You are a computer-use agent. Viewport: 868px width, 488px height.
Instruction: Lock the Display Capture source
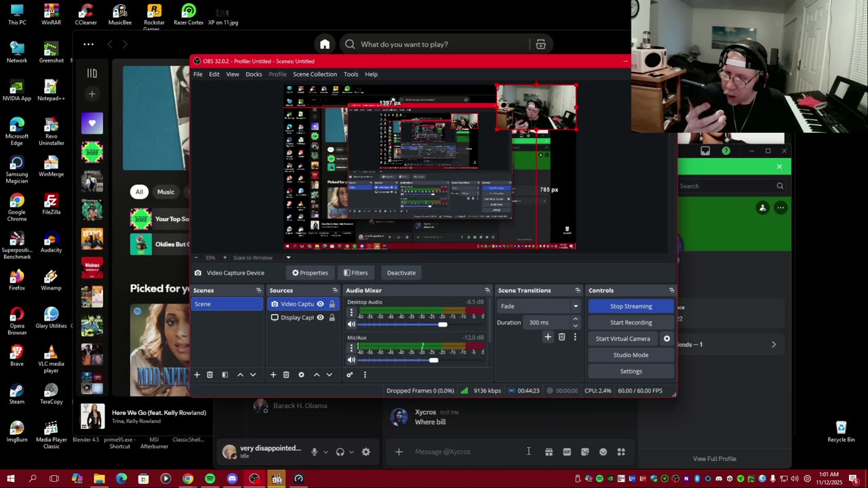(332, 318)
